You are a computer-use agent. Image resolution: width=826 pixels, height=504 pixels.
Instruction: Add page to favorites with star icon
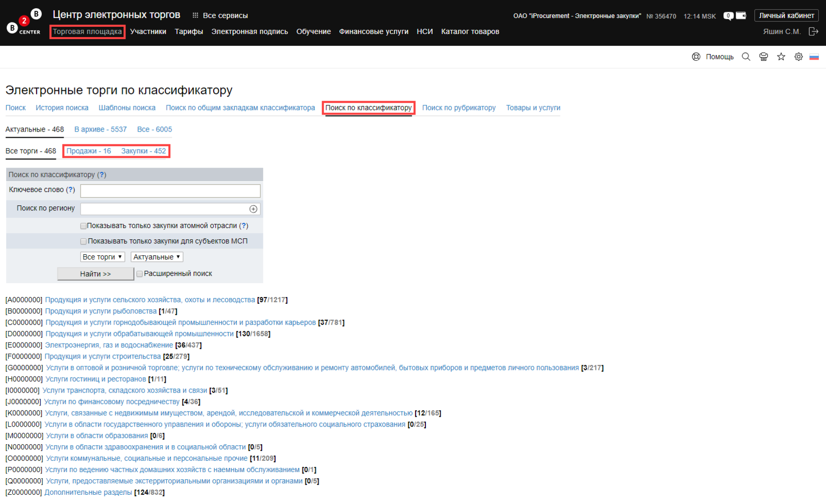781,57
